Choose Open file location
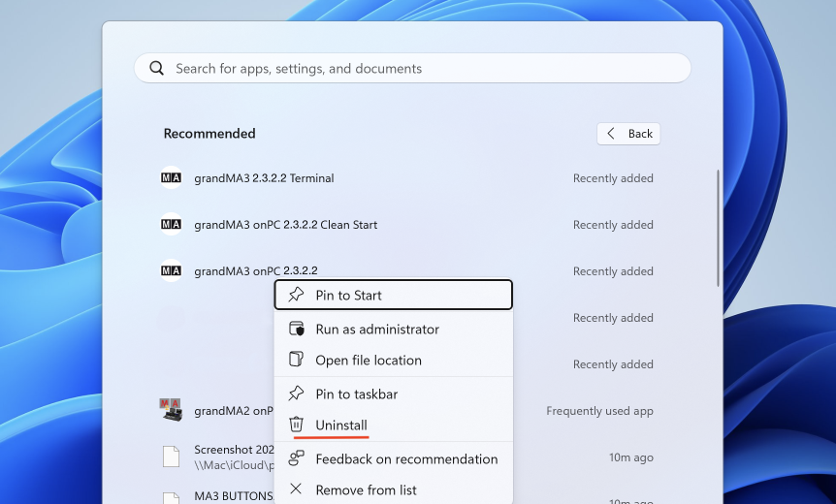Screen dimensions: 836x504 click(394, 361)
